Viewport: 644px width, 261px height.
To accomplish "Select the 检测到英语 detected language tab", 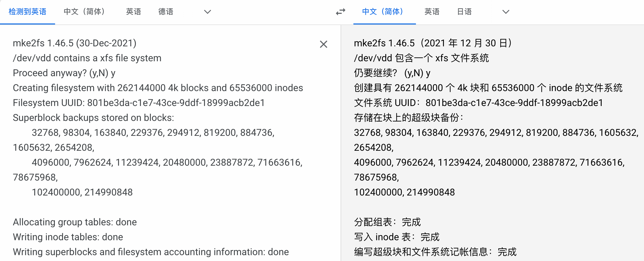I will tap(27, 12).
